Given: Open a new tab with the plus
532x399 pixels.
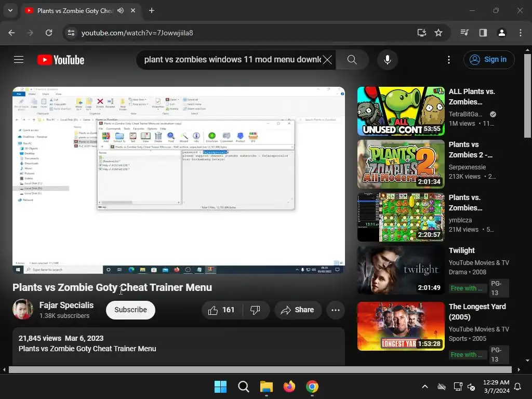Looking at the screenshot, I should pos(152,10).
